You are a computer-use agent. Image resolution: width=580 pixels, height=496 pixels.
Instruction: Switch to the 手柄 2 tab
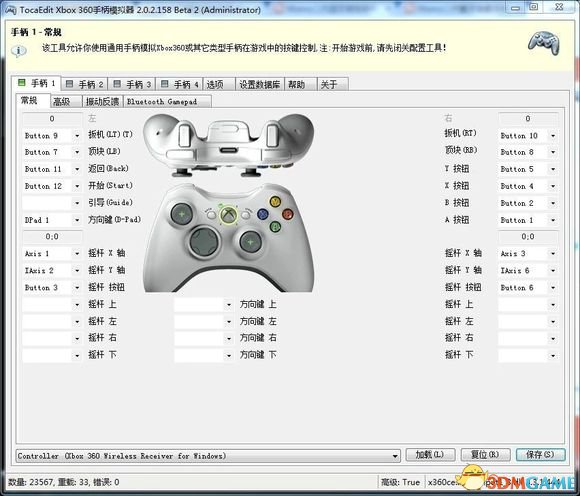(x=85, y=85)
